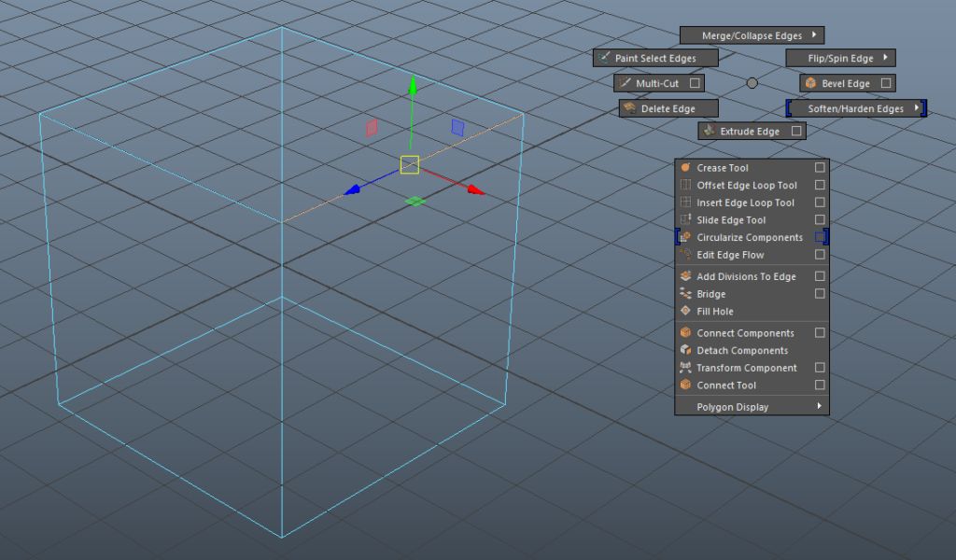Click the Circularize Components icon
The height and width of the screenshot is (560, 956).
click(685, 237)
